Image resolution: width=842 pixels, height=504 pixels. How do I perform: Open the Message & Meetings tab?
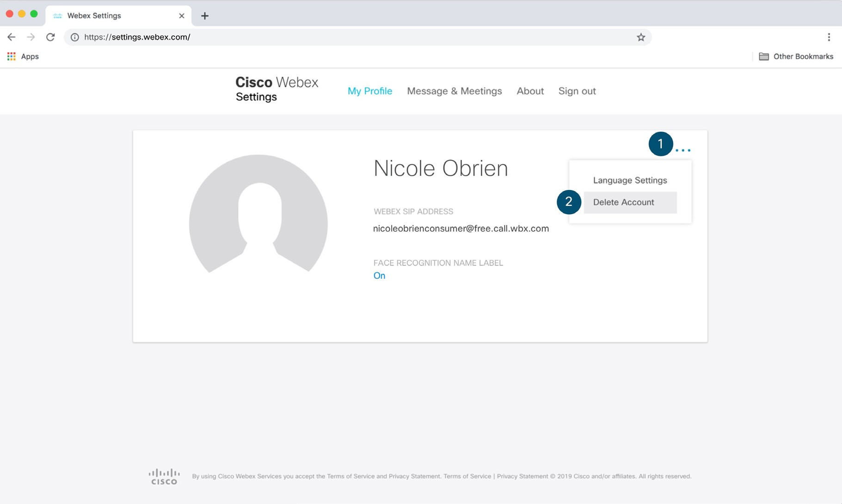454,91
